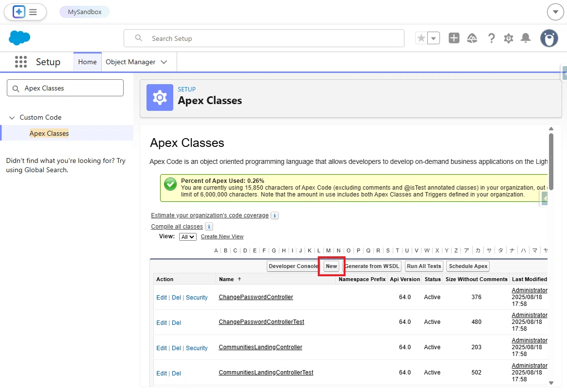Click the Status column header
Screen dimensions: 567x392
coord(433,279)
